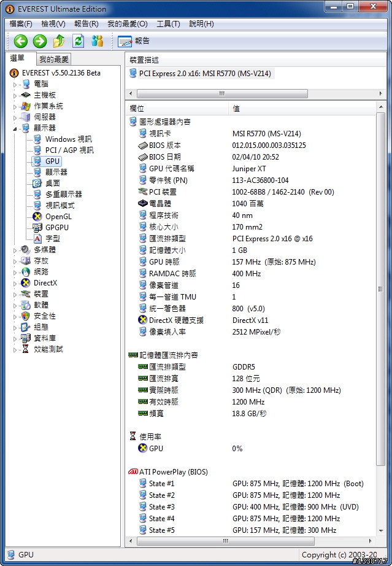Select the GPU tree item
Image resolution: width=392 pixels, height=566 pixels.
click(52, 161)
